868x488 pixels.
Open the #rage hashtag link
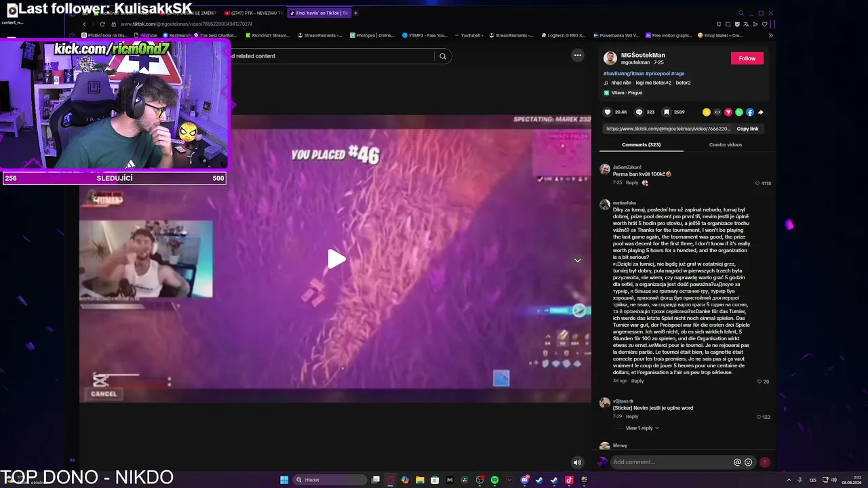coord(677,73)
